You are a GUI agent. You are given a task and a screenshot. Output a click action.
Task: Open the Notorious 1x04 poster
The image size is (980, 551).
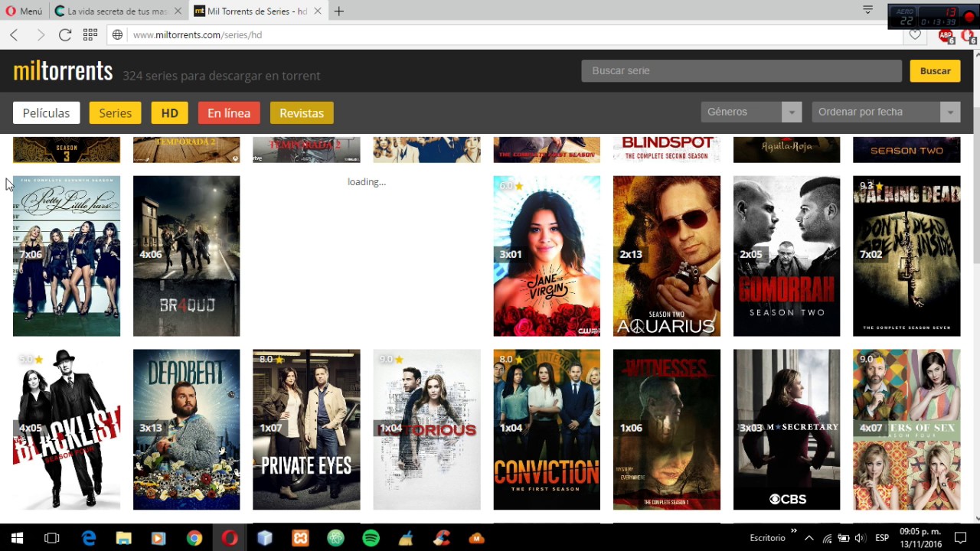[426, 429]
